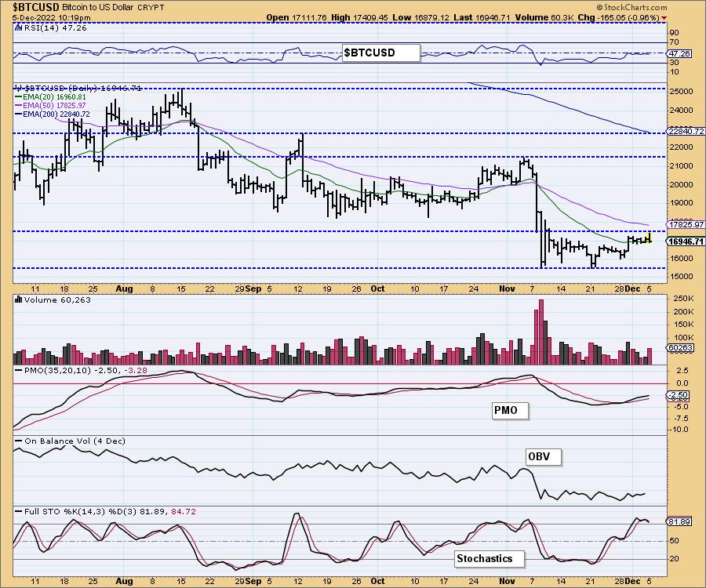Click the yellow highlighted latest price bar

(649, 238)
